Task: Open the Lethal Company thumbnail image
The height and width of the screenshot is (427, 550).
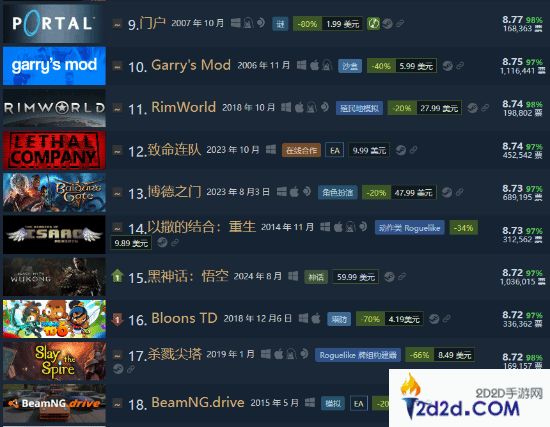Action: (x=54, y=150)
